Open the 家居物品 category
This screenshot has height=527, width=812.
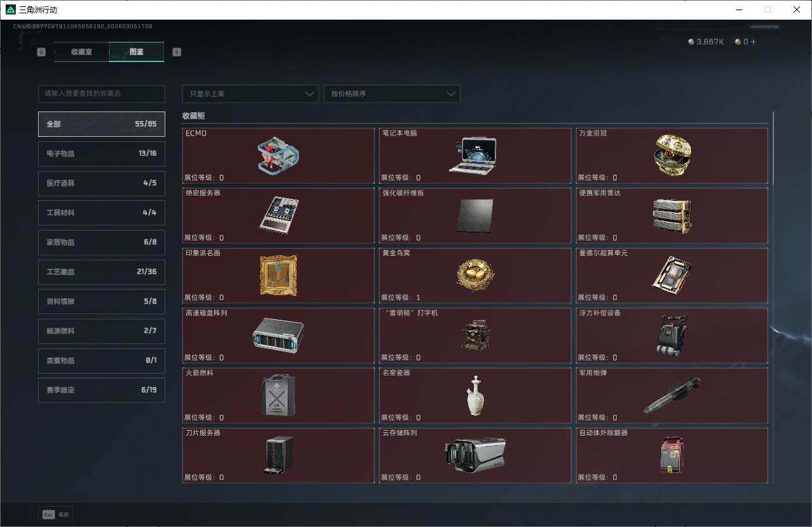pyautogui.click(x=101, y=243)
